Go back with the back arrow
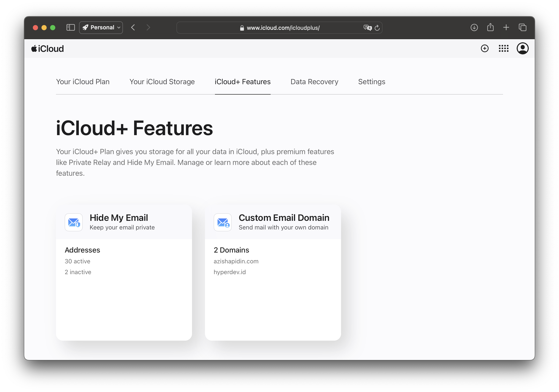Screen dimensions: 559x392 coord(133,27)
